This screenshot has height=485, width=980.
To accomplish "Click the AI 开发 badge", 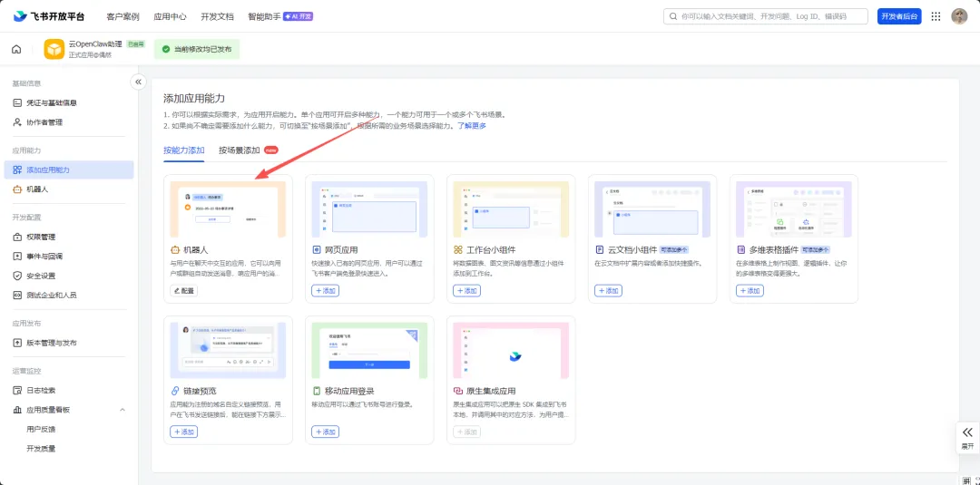I will tap(299, 17).
